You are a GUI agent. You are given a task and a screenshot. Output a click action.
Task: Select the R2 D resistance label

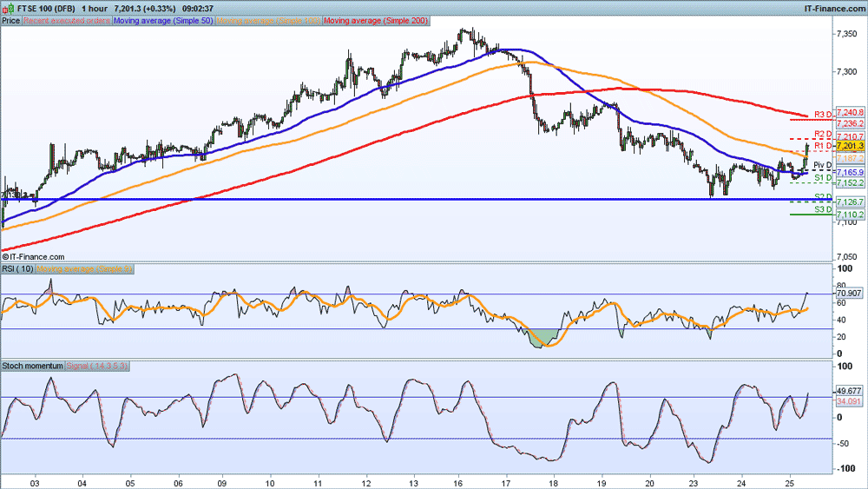(823, 134)
